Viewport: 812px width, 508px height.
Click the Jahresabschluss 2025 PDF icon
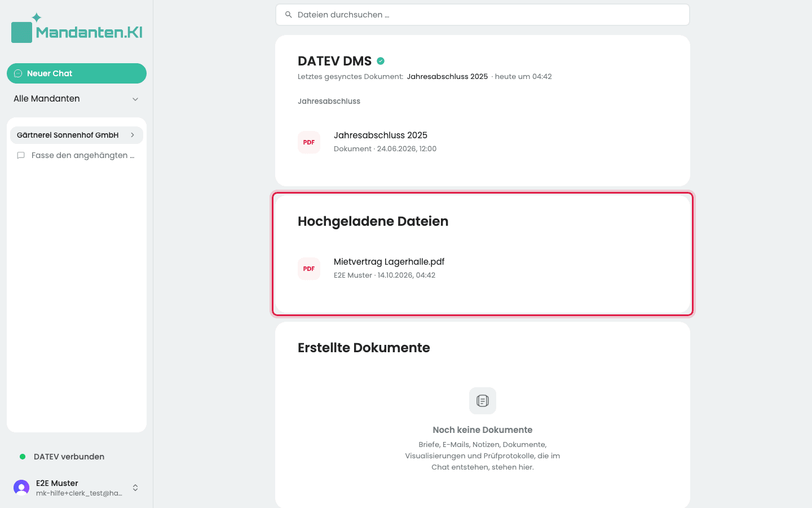[x=309, y=142]
